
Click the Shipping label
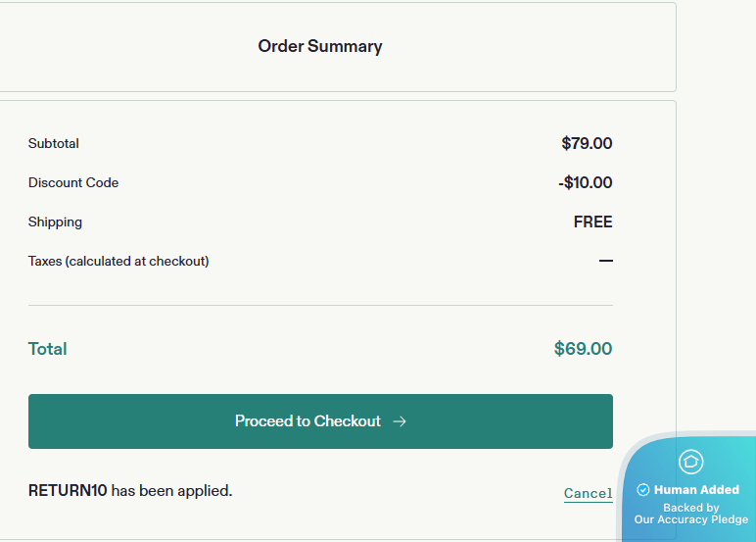(55, 222)
